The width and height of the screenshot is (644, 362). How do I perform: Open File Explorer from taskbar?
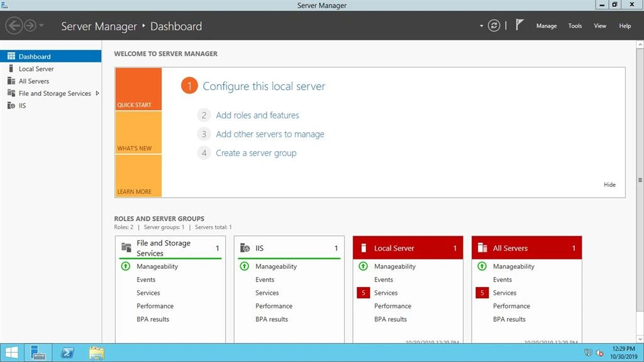(x=96, y=353)
